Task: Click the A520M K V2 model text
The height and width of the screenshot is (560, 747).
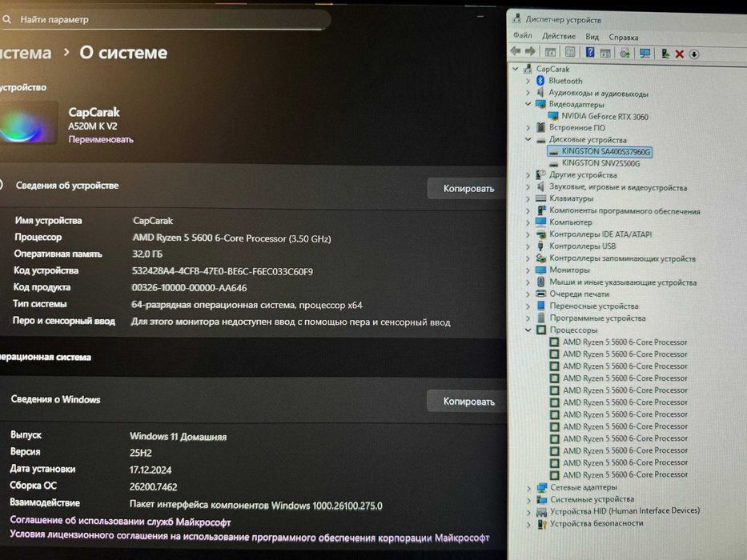Action: 92,126
